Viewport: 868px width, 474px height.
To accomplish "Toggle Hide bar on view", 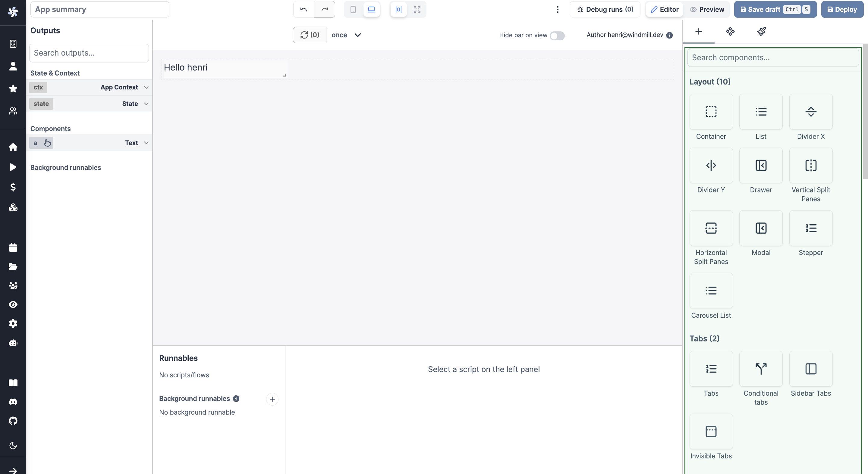I will pos(557,36).
